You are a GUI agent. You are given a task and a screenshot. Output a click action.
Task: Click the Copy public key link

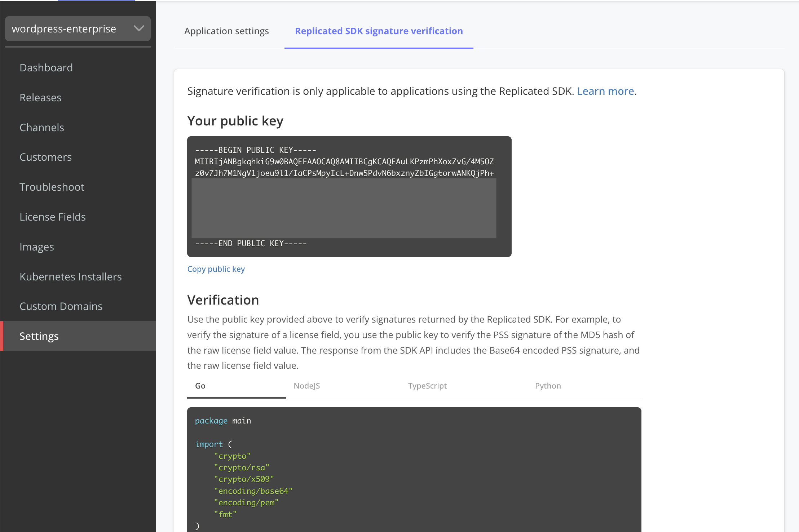tap(217, 269)
